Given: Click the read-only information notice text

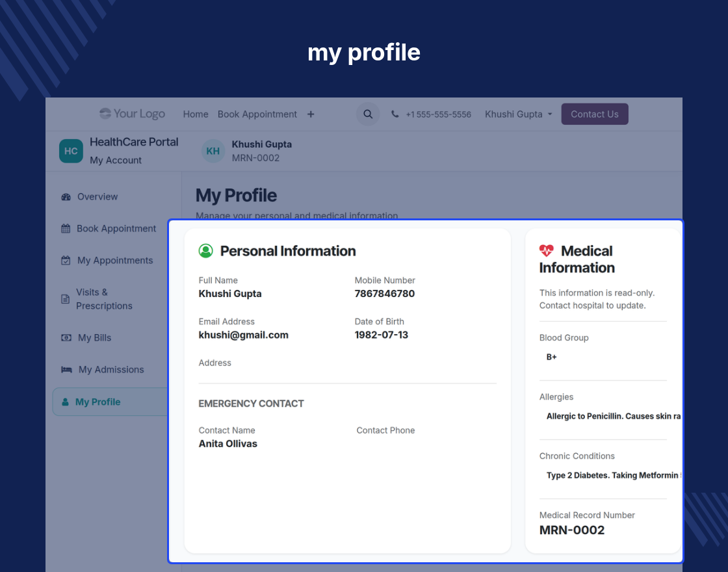Looking at the screenshot, I should click(x=597, y=299).
